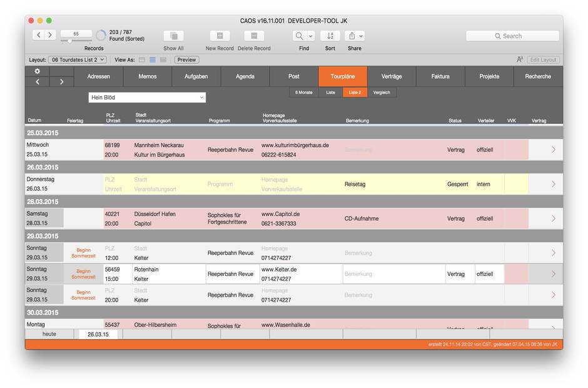Switch to Vergleich view

382,93
